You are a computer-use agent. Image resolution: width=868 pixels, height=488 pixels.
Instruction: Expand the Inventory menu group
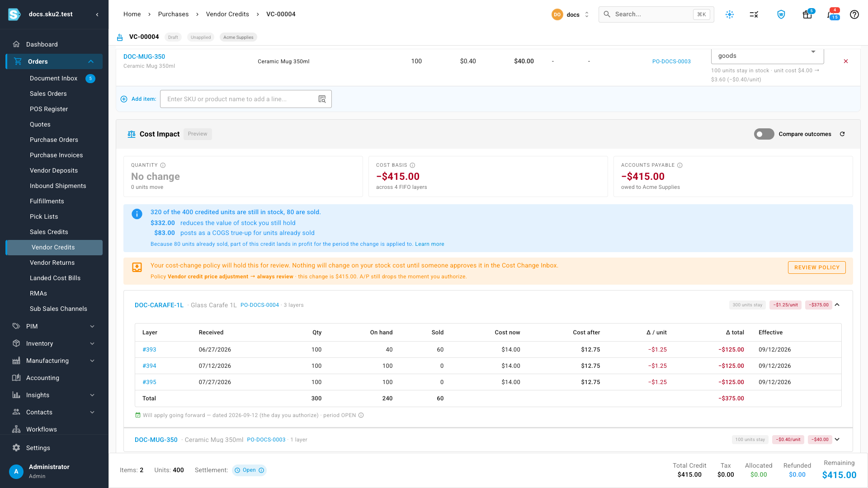pos(92,344)
